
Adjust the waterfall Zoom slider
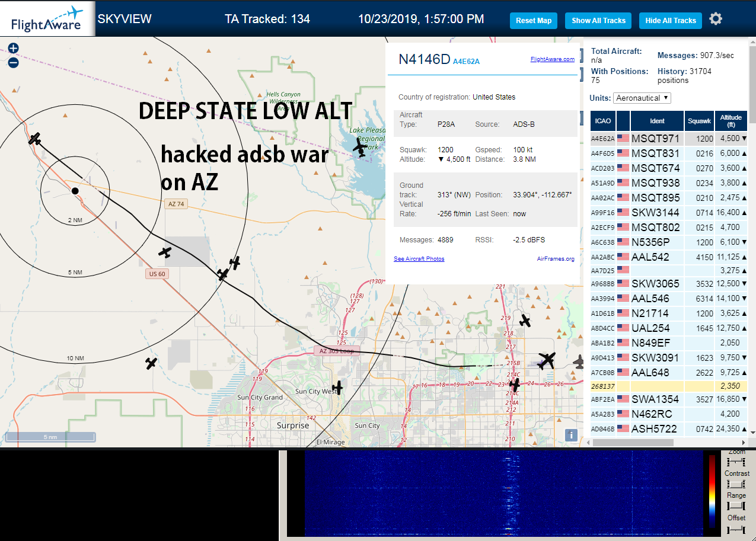click(736, 462)
